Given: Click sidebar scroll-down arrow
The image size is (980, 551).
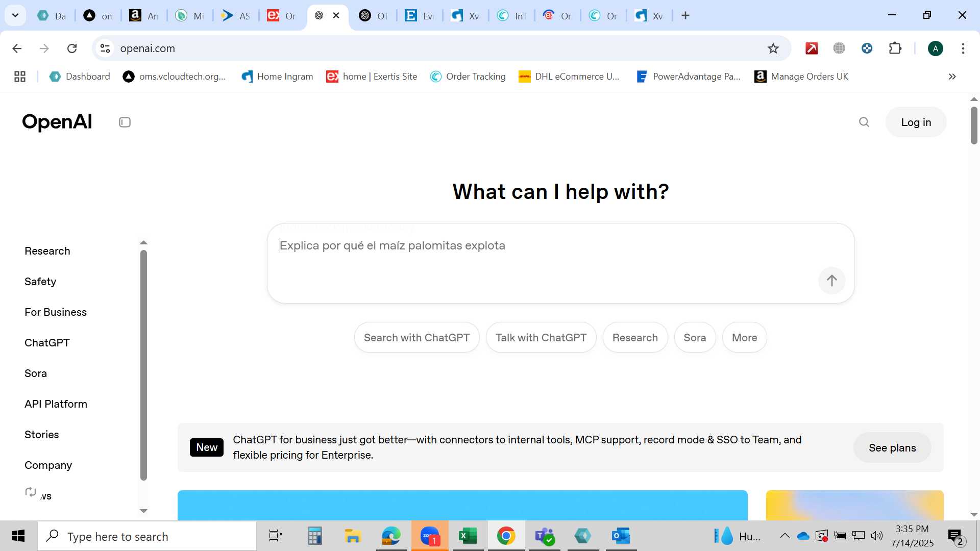Looking at the screenshot, I should 143,511.
